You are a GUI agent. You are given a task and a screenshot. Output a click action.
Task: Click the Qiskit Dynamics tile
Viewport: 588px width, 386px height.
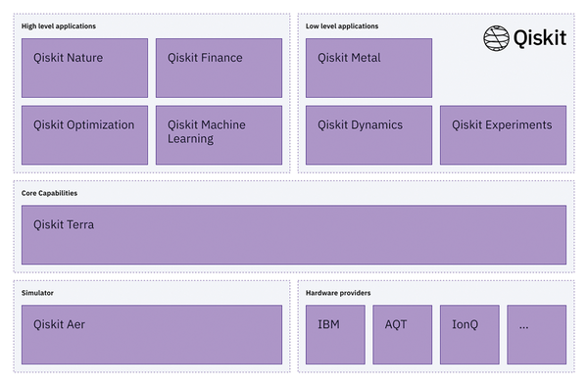[x=369, y=135]
